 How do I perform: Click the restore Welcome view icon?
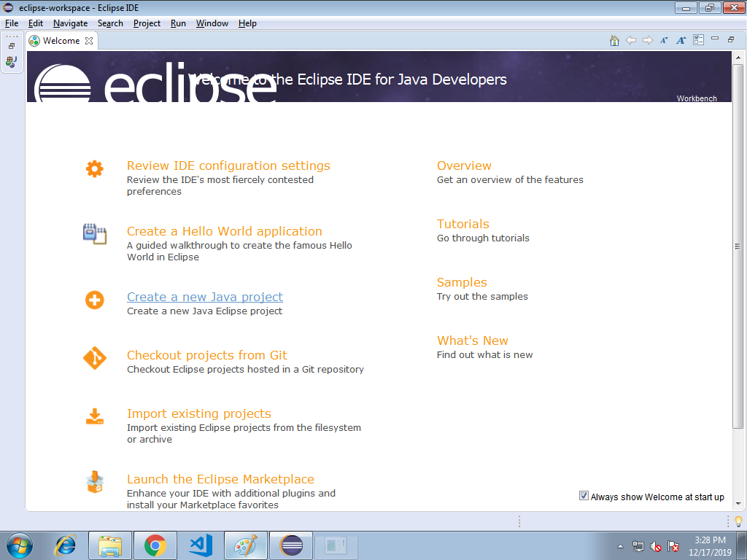pyautogui.click(x=731, y=39)
